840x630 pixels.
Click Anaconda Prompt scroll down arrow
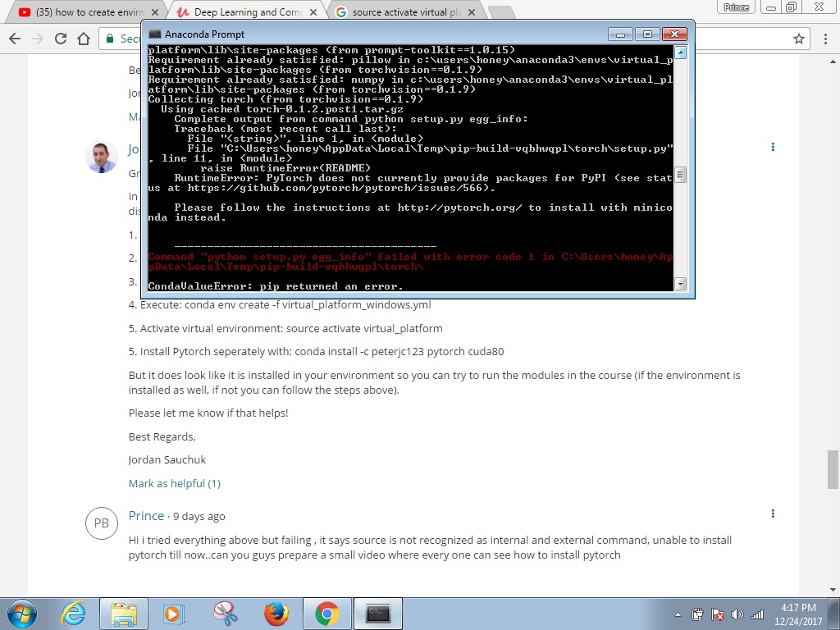679,284
